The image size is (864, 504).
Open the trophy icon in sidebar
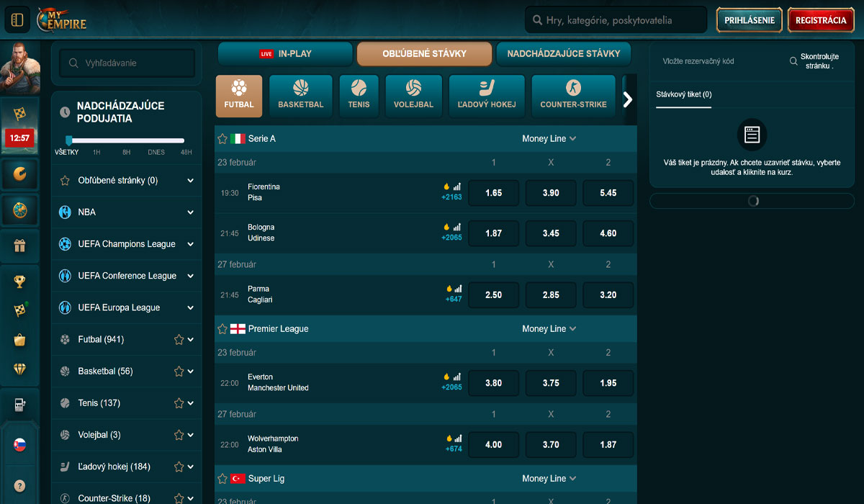(x=19, y=281)
